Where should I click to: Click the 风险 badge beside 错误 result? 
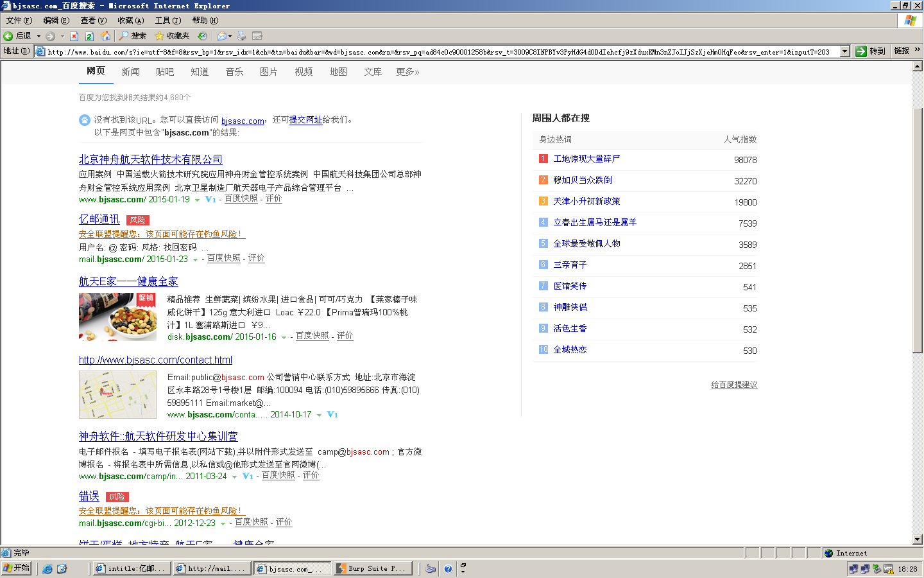(x=117, y=497)
